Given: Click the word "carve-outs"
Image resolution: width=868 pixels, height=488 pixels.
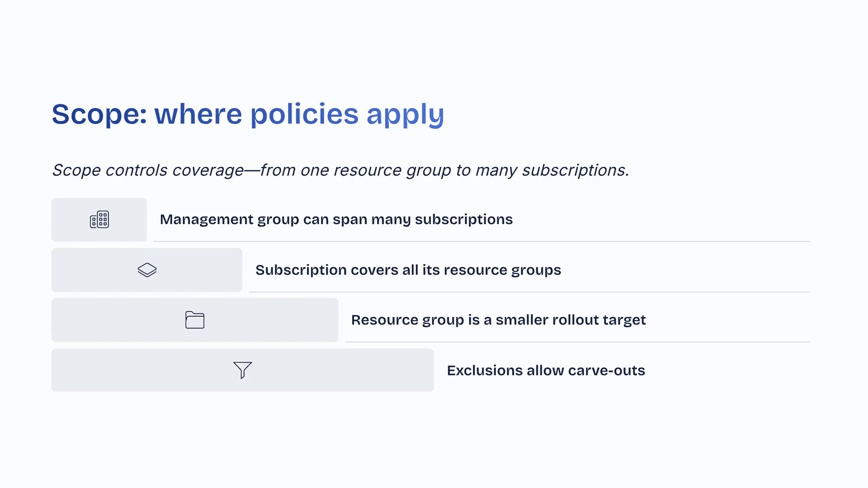Looking at the screenshot, I should coord(606,371).
